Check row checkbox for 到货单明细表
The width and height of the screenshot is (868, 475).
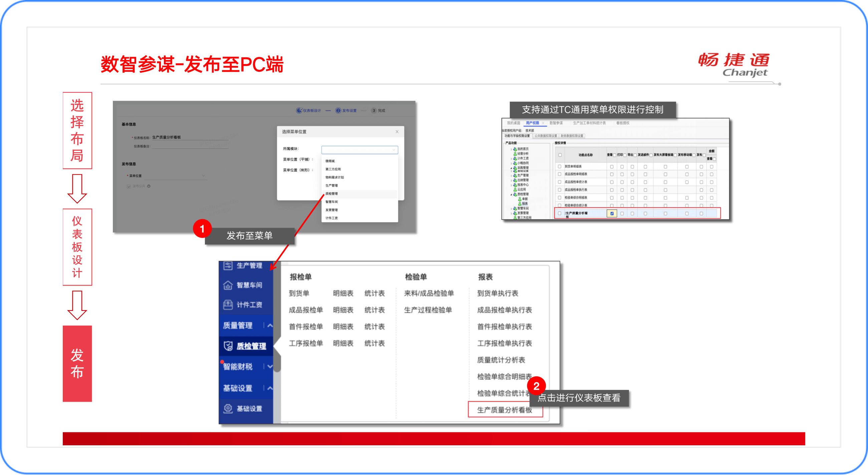[x=560, y=167]
